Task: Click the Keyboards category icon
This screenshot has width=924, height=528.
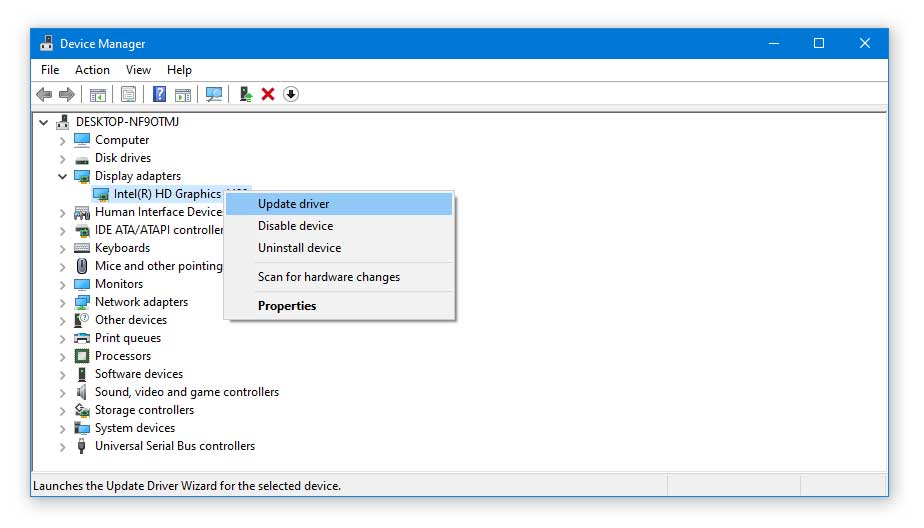Action: pyautogui.click(x=82, y=248)
